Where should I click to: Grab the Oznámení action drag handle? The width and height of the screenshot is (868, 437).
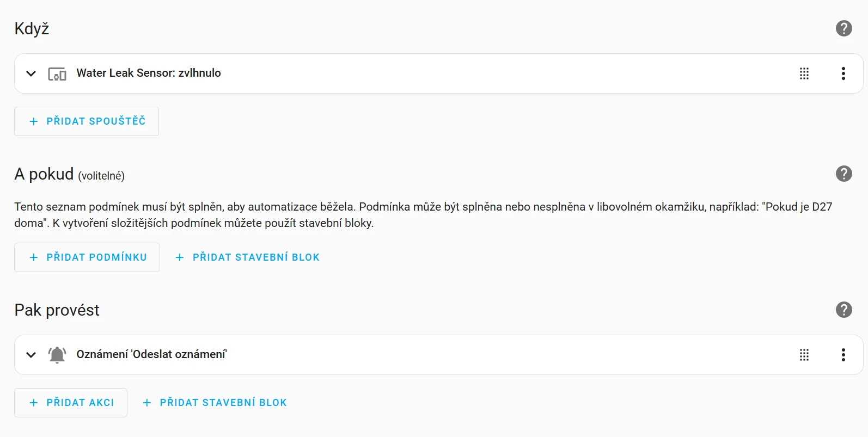(804, 355)
